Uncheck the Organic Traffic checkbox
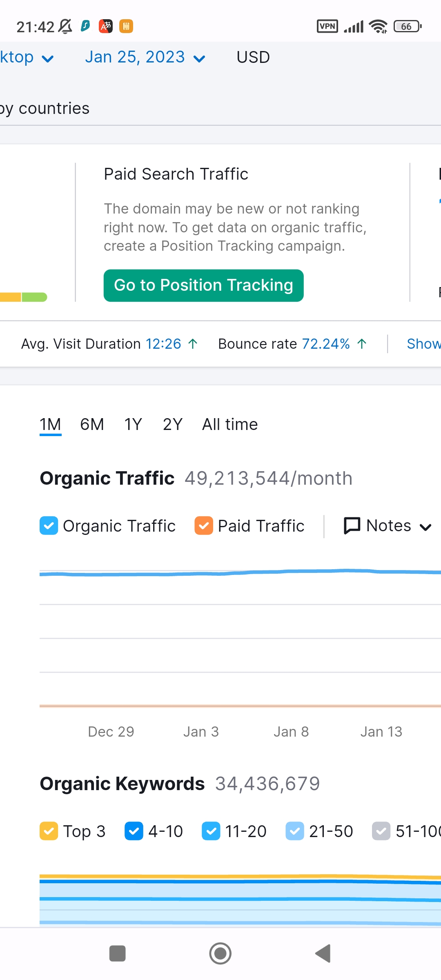Viewport: 441px width, 980px height. 49,526
